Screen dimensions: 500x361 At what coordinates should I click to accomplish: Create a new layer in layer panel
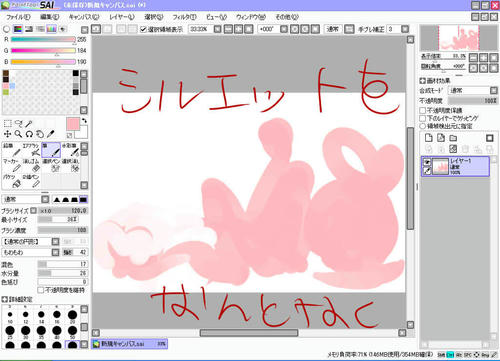point(429,138)
